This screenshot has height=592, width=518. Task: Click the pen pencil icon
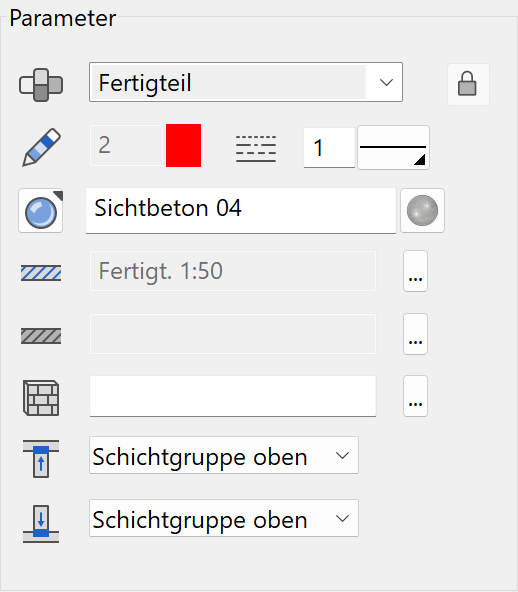coord(41,147)
